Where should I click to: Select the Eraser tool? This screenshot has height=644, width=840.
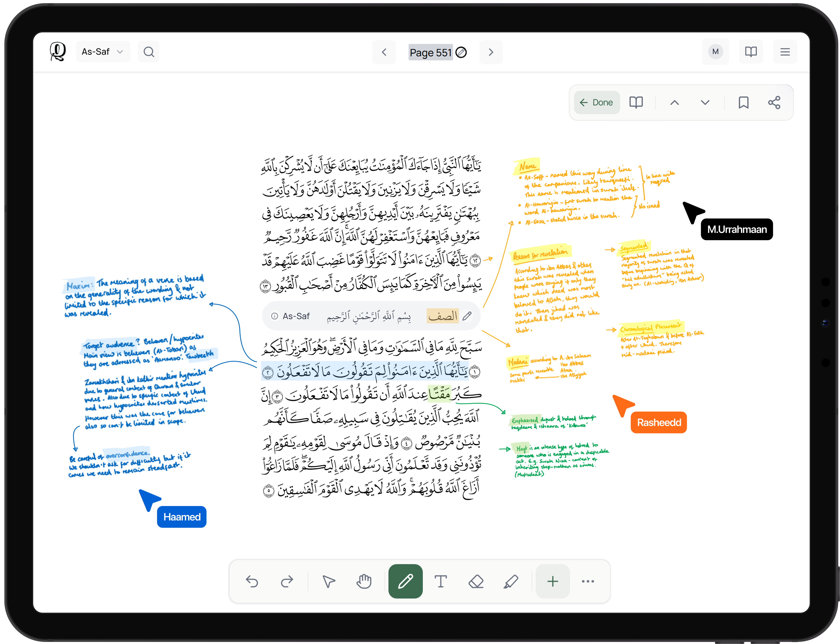(x=476, y=581)
